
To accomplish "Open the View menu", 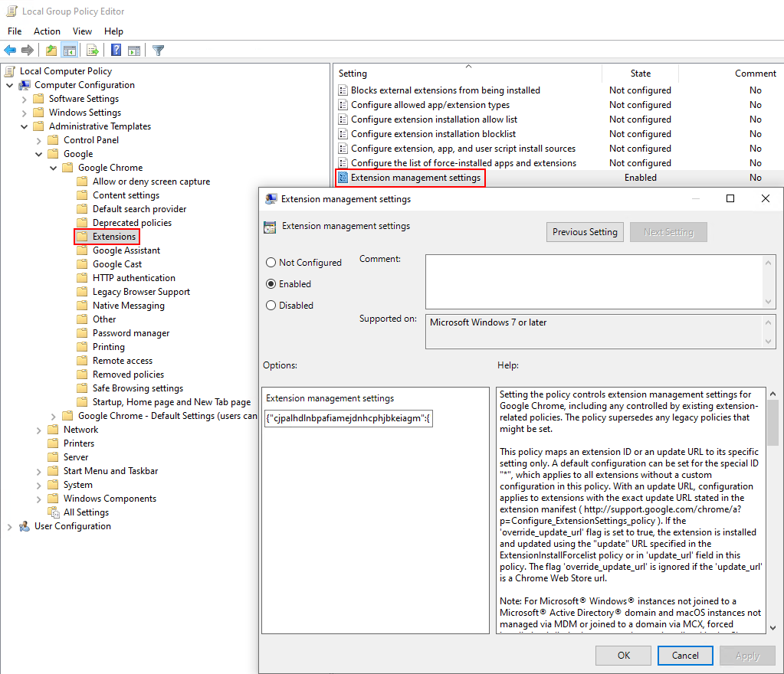I will pyautogui.click(x=82, y=31).
